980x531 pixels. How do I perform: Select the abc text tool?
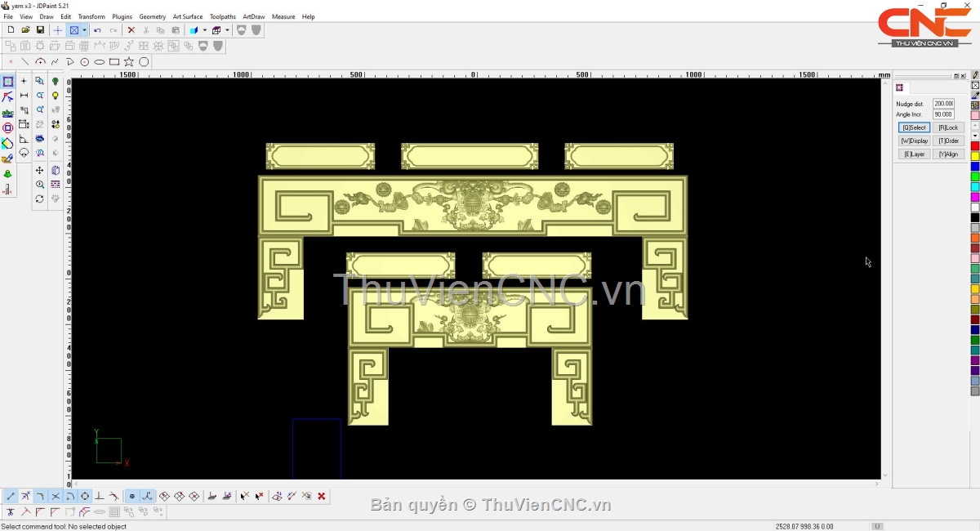(x=7, y=114)
